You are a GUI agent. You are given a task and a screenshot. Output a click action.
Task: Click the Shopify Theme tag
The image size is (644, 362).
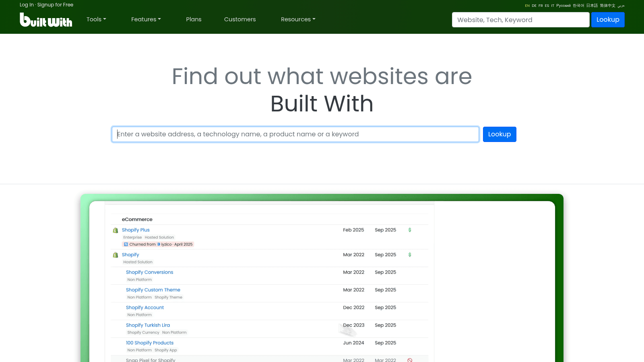coord(168,298)
